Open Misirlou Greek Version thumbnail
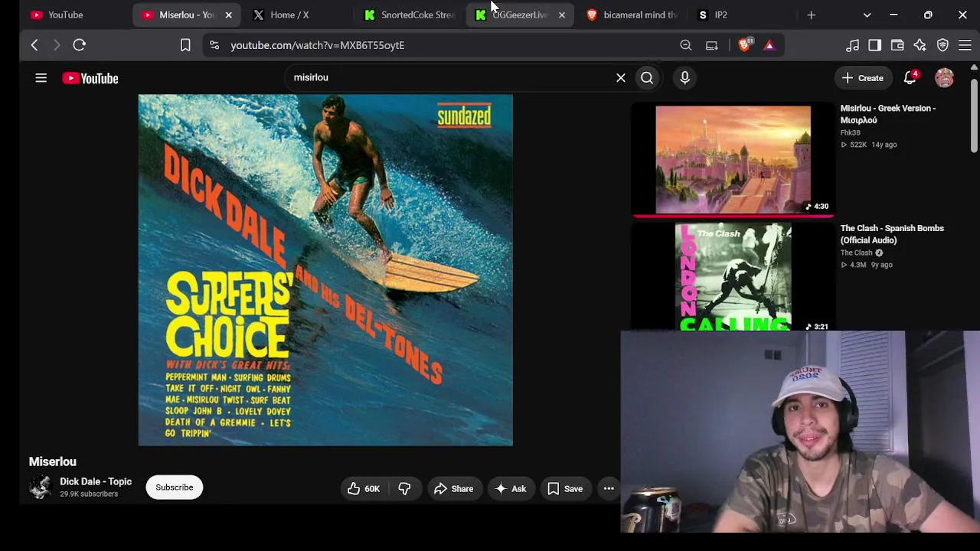 pyautogui.click(x=733, y=159)
